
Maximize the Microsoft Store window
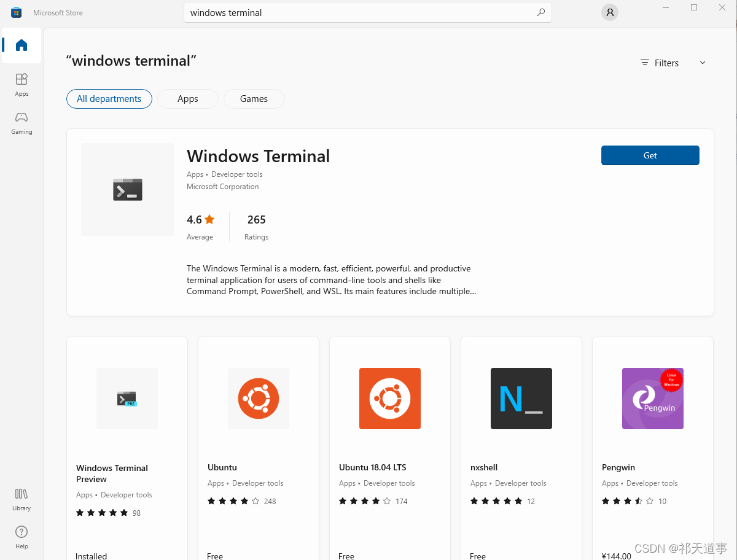tap(694, 7)
